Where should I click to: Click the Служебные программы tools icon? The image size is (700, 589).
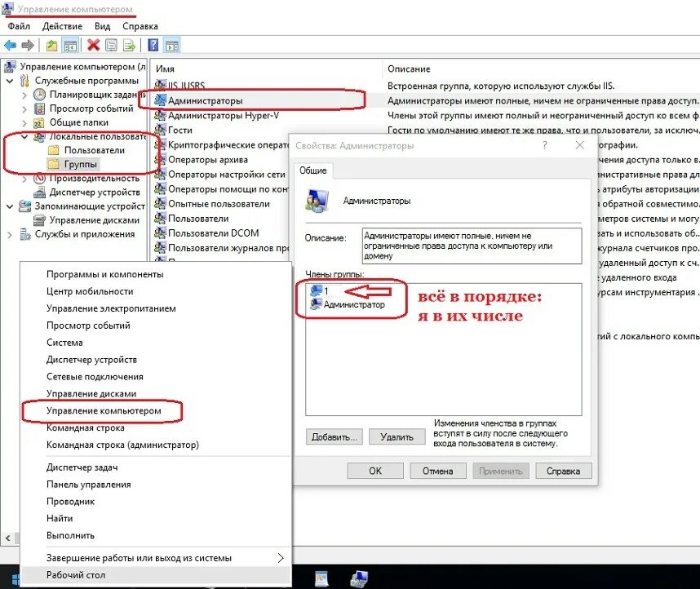click(x=25, y=81)
